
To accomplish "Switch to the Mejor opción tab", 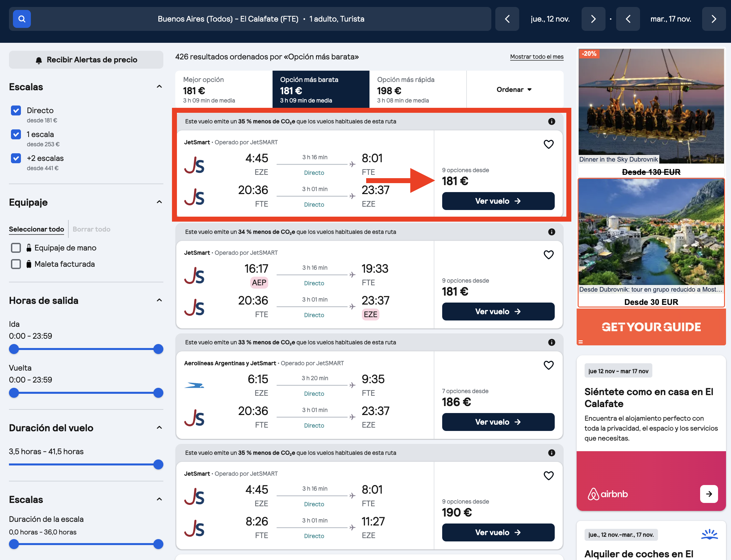I will 224,89.
